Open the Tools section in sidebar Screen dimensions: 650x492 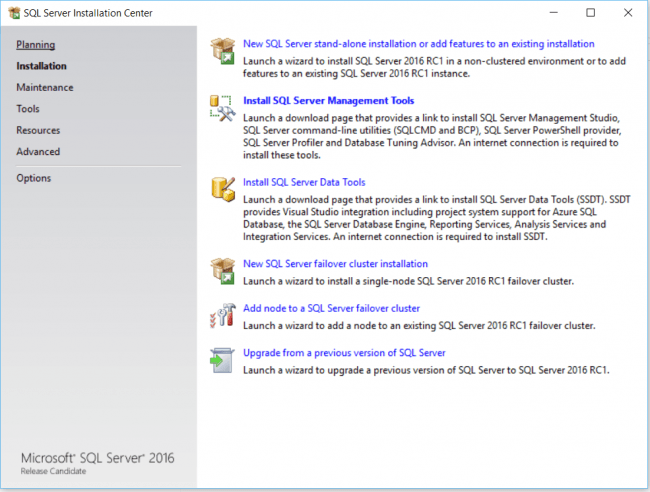click(28, 109)
